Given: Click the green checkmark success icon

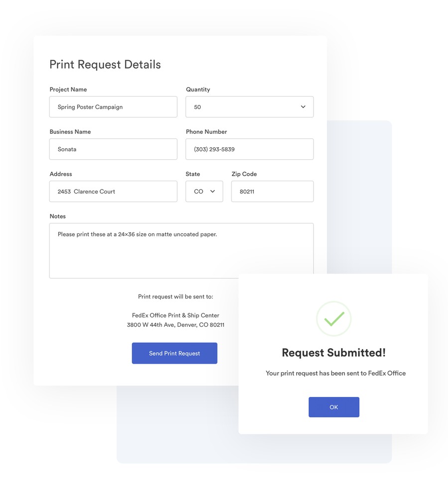Looking at the screenshot, I should pyautogui.click(x=334, y=318).
